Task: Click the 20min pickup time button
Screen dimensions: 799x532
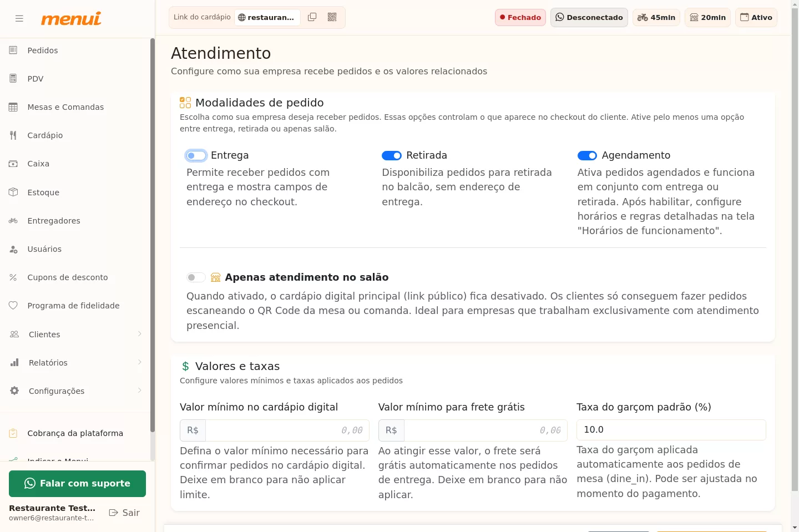Action: pyautogui.click(x=707, y=17)
